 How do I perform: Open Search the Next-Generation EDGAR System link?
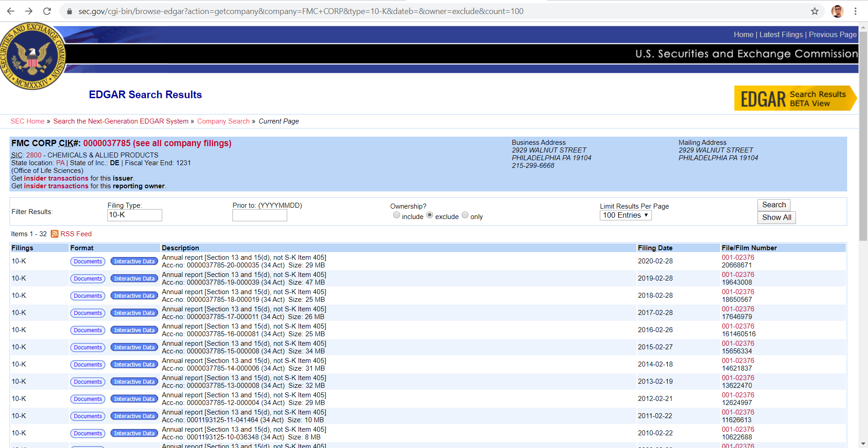[x=121, y=121]
